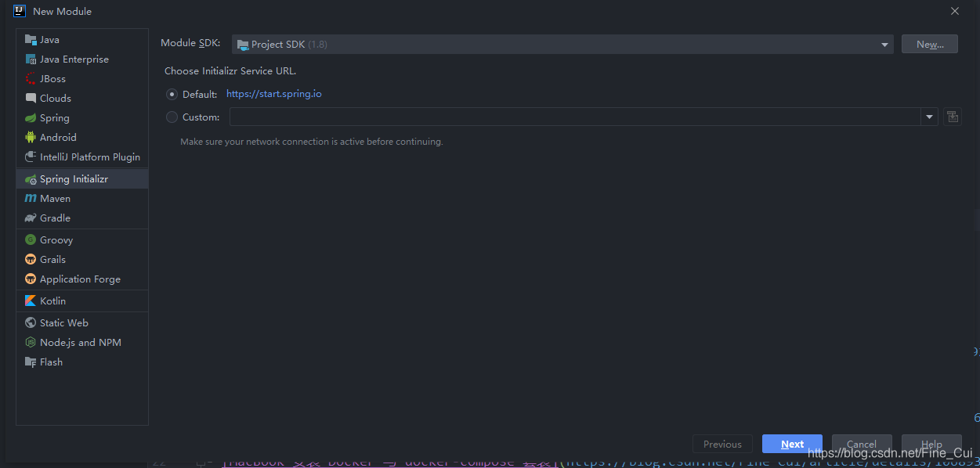The width and height of the screenshot is (980, 468).
Task: Close the New Module dialog
Action: click(955, 11)
